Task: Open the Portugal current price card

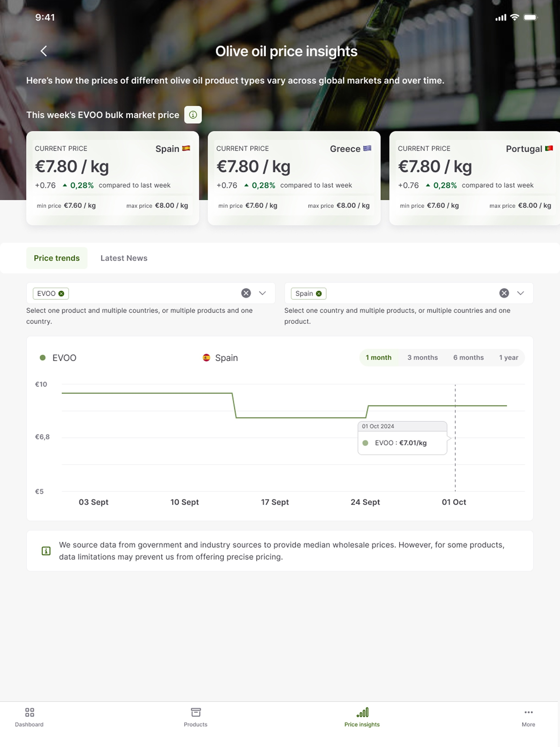Action: (x=475, y=178)
